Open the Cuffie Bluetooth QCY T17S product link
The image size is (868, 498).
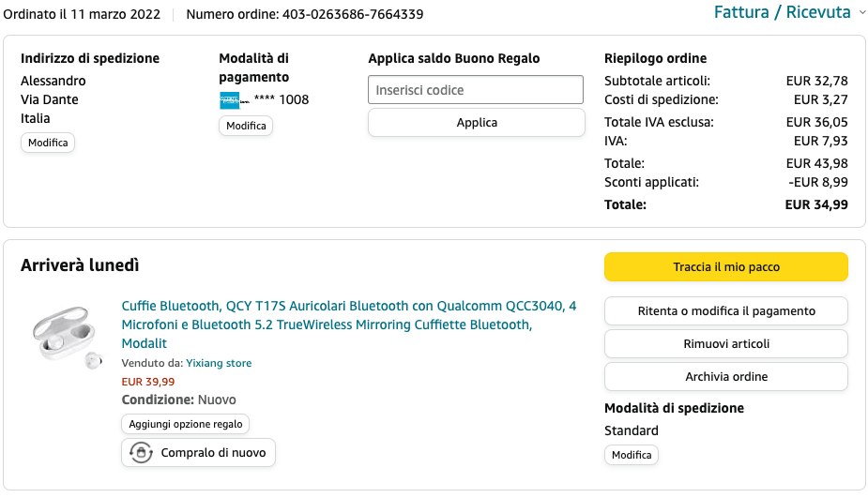(x=349, y=324)
